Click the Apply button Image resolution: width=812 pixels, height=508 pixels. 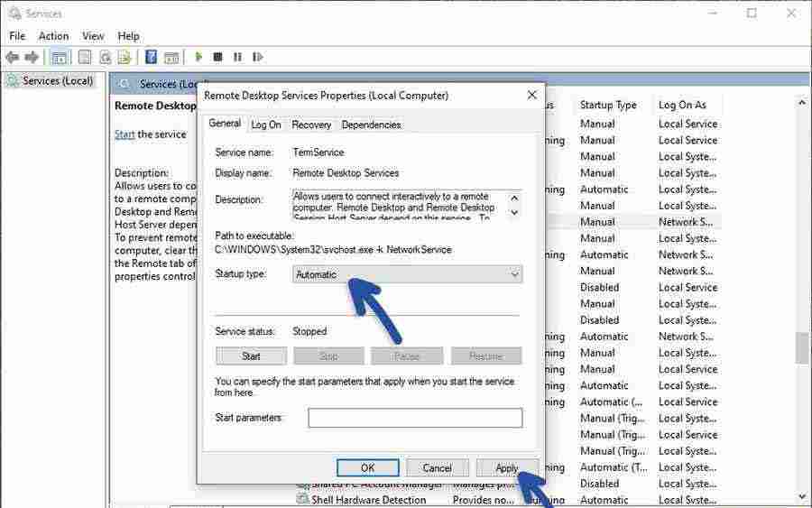click(507, 467)
